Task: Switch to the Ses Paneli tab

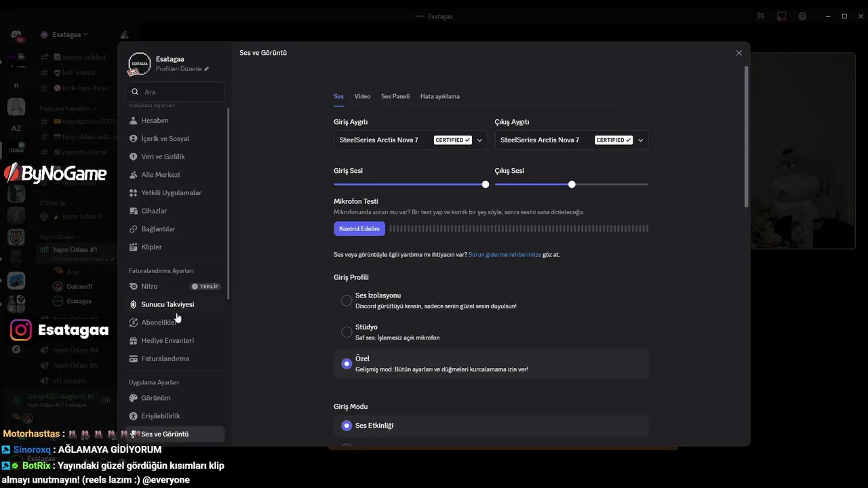Action: 395,96
